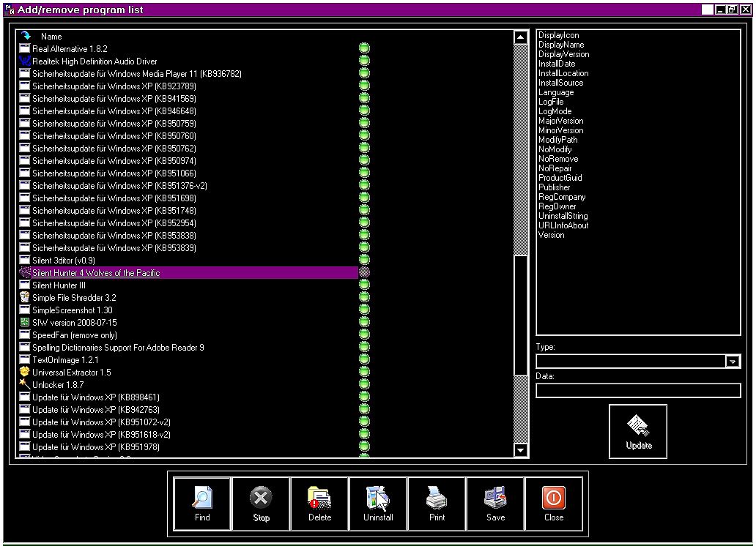
Task: Click the Universal Extractor 1.5 box icon
Action: pyautogui.click(x=25, y=372)
